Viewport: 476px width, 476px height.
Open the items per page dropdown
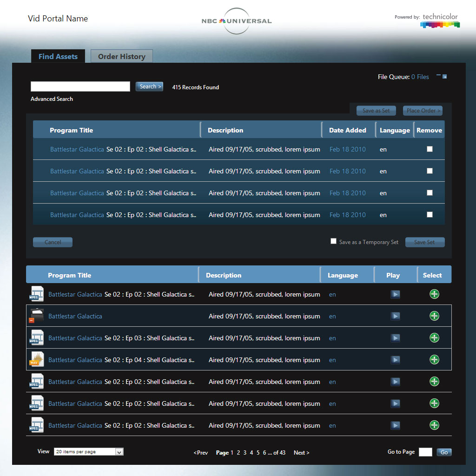(x=119, y=452)
